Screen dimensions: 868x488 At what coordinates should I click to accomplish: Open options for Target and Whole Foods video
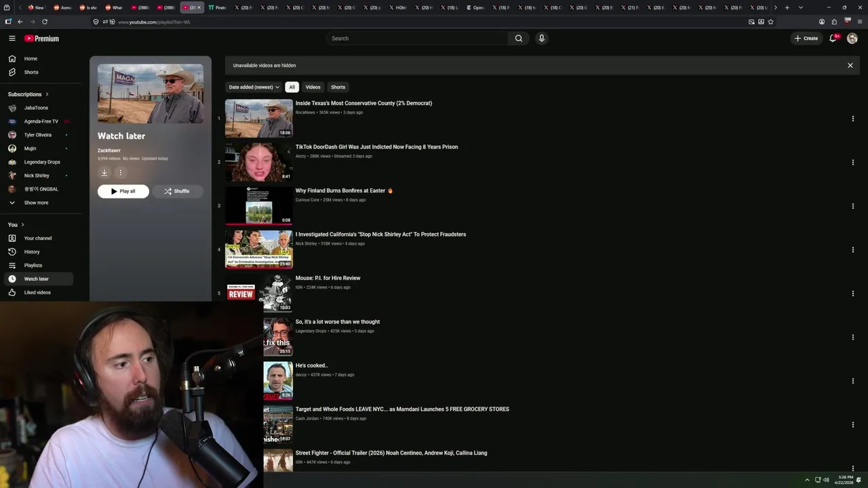click(x=852, y=424)
